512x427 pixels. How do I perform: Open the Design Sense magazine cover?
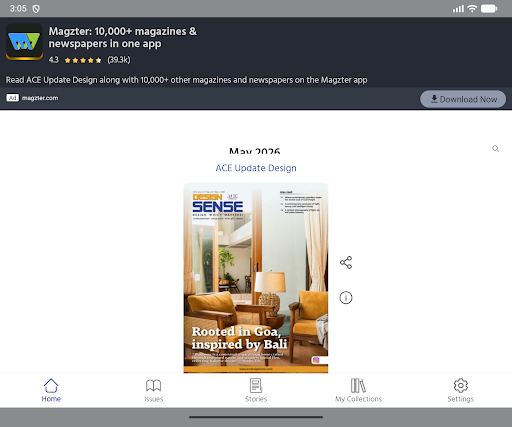coord(256,278)
